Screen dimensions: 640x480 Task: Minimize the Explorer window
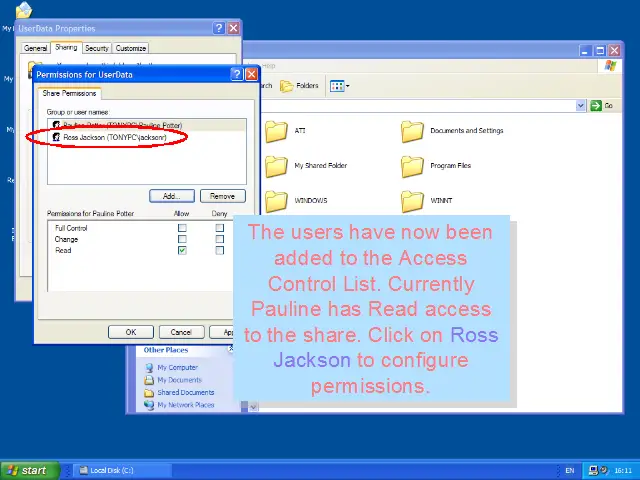(x=585, y=51)
